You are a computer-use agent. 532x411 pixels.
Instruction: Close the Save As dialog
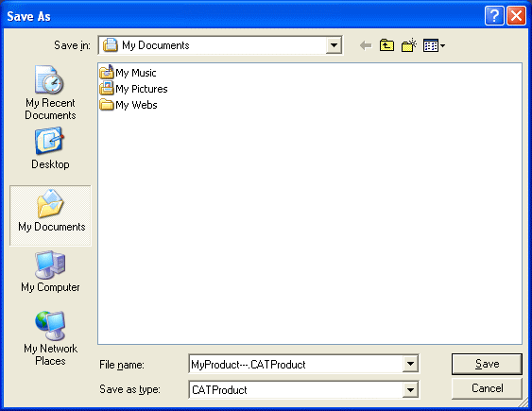click(516, 16)
